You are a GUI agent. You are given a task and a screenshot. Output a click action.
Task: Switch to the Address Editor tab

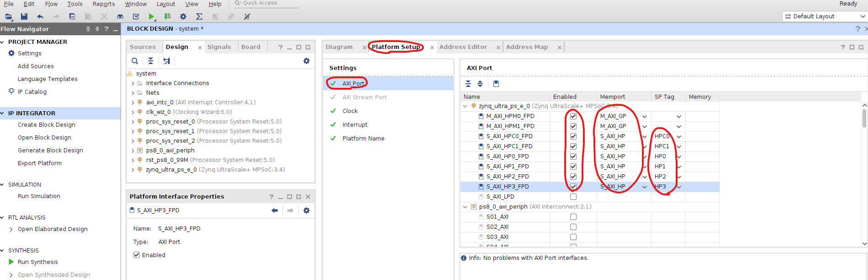coord(463,47)
